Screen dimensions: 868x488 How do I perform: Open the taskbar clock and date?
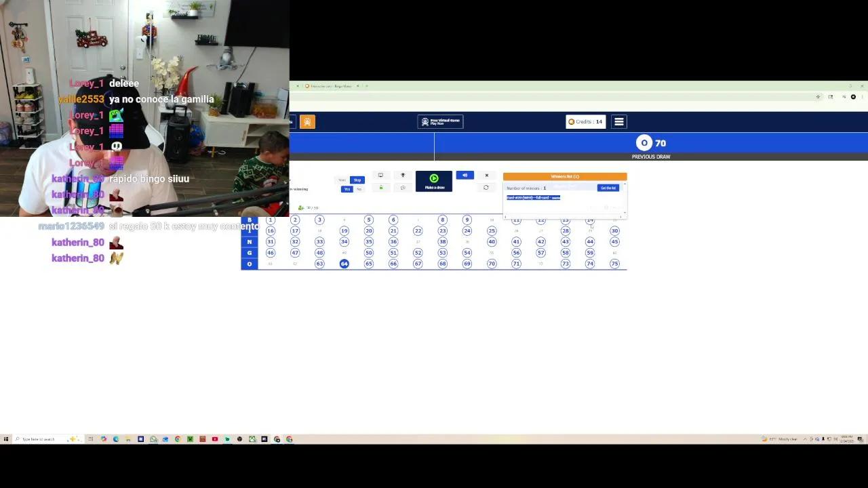point(847,439)
